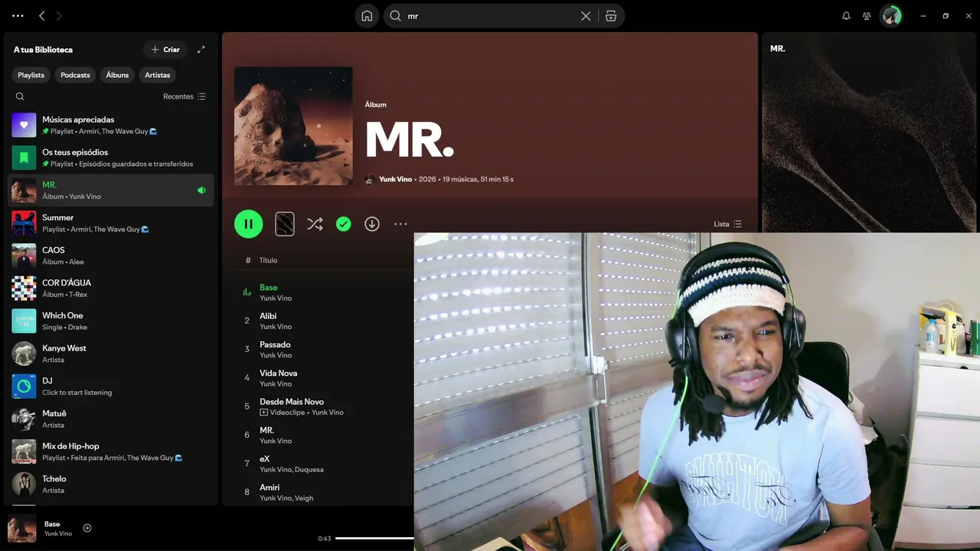Go back with the left arrow
This screenshot has height=551, width=980.
click(x=42, y=15)
